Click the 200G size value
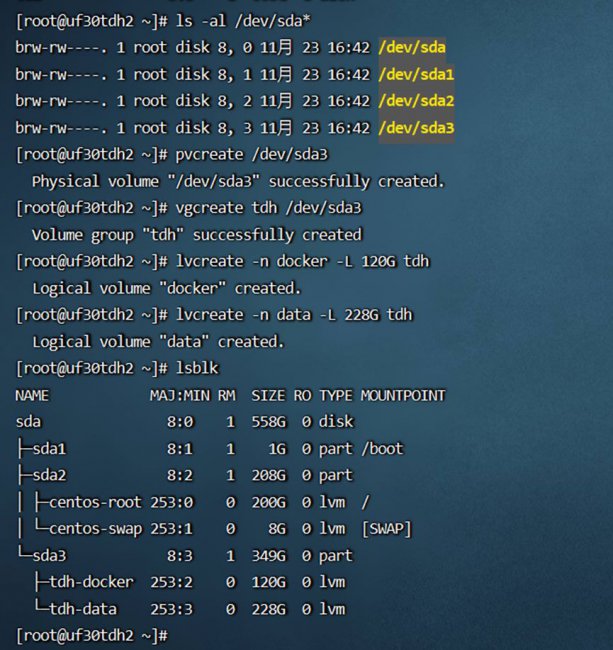This screenshot has width=613, height=650. 269,502
